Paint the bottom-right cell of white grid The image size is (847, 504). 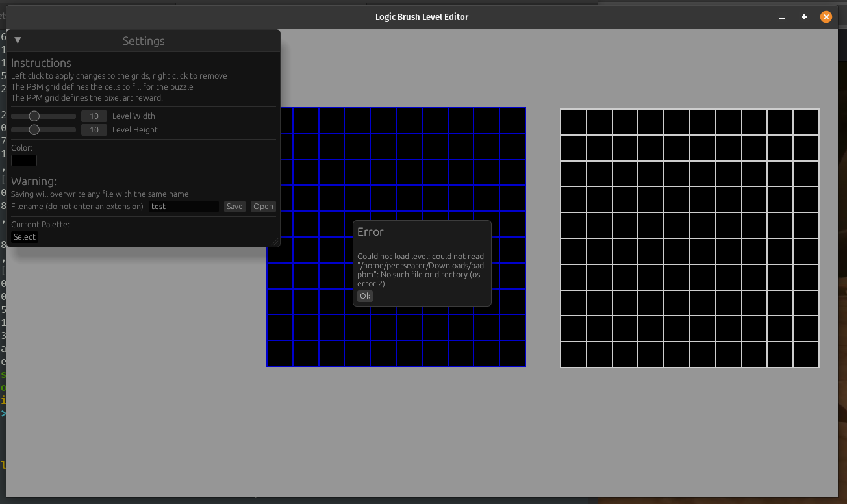(806, 355)
